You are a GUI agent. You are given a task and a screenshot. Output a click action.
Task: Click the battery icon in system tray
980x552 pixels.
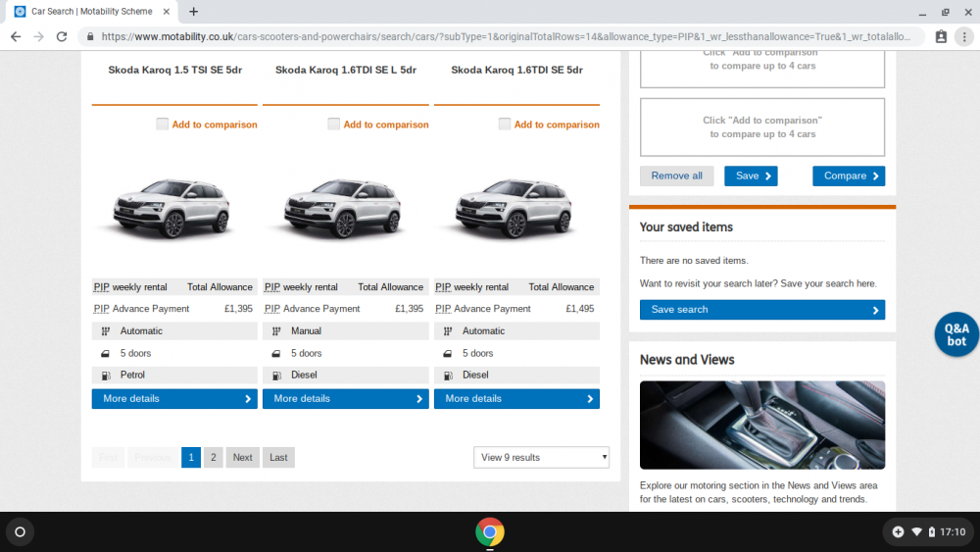931,532
